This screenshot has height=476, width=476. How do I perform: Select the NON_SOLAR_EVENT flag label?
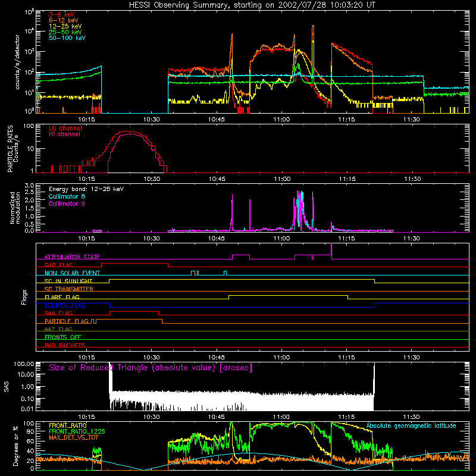(72, 273)
